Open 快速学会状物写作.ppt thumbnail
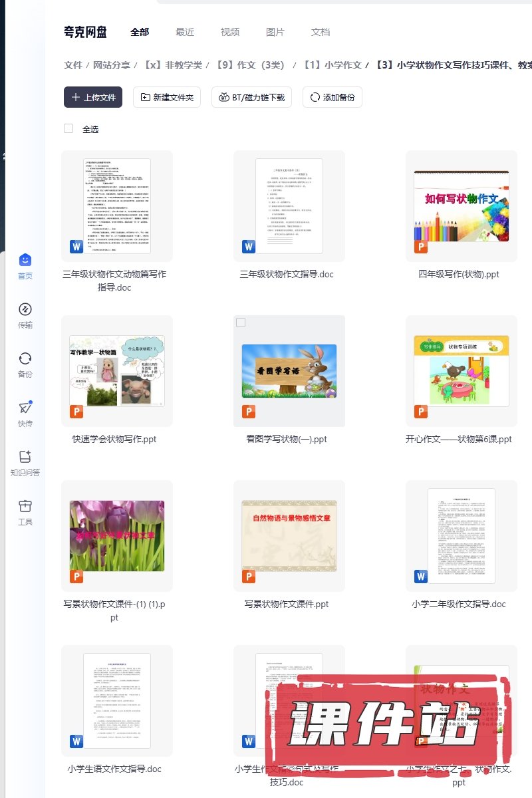Screen dimensions: 532x798 point(116,371)
